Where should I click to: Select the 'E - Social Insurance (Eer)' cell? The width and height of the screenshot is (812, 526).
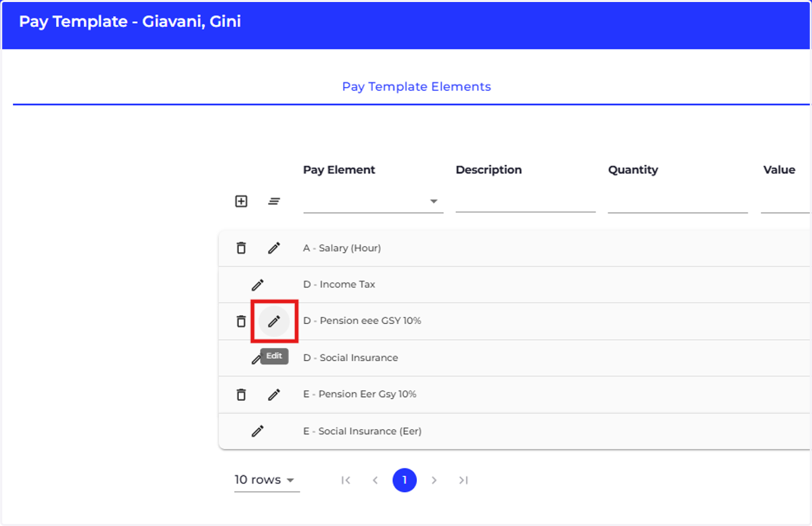362,431
